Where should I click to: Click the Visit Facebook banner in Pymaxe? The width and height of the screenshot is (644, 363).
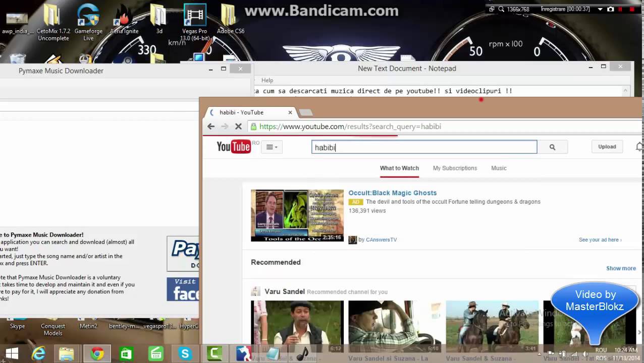click(x=183, y=289)
